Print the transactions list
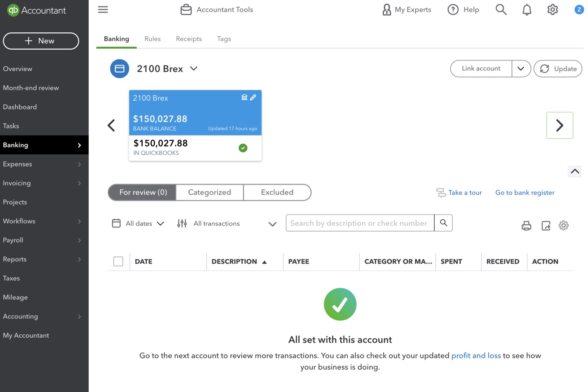The width and height of the screenshot is (588, 392). (526, 225)
